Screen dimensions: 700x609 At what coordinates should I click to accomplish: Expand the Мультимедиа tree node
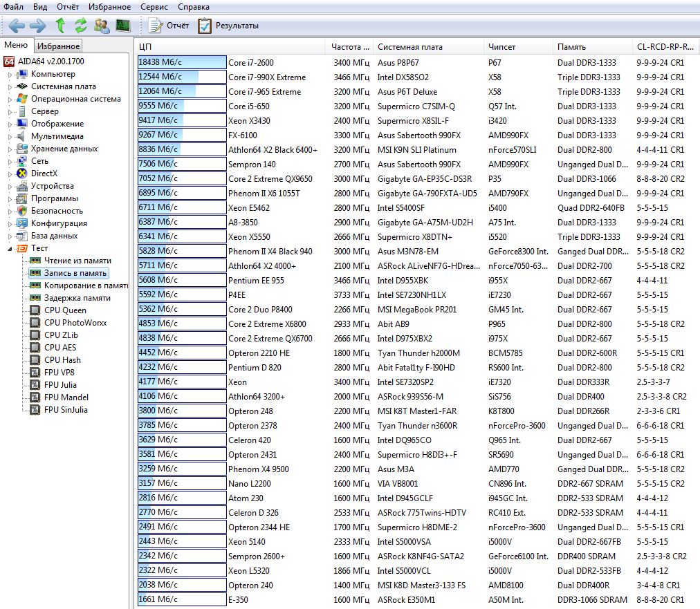[x=10, y=137]
